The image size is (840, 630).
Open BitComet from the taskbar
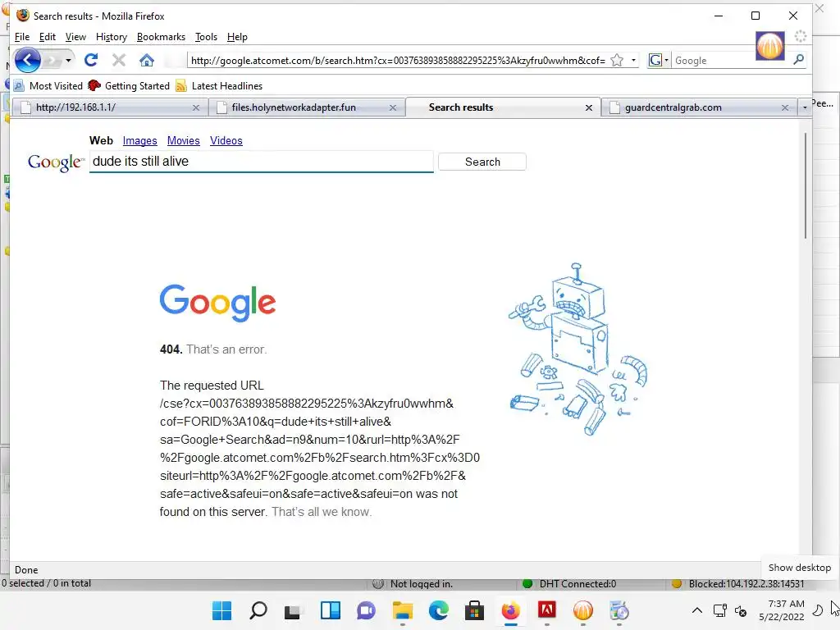(x=583, y=610)
